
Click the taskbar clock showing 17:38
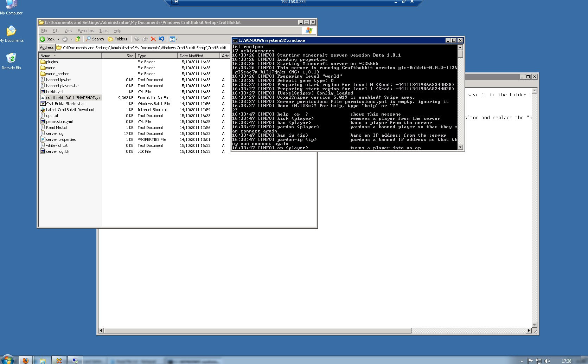tap(566, 361)
